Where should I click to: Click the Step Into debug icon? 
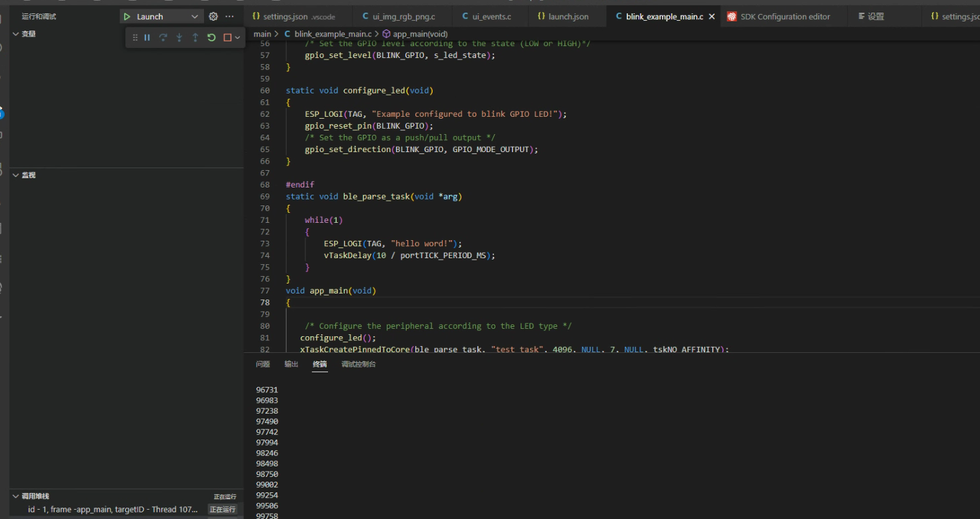pyautogui.click(x=179, y=38)
